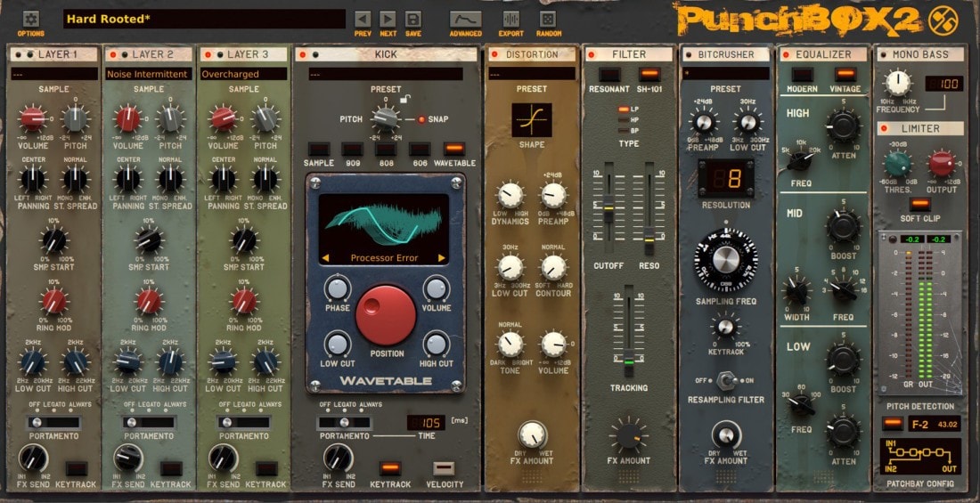Toggle the Limiter module power LED
Screen dimensions: 980x503
[885, 129]
